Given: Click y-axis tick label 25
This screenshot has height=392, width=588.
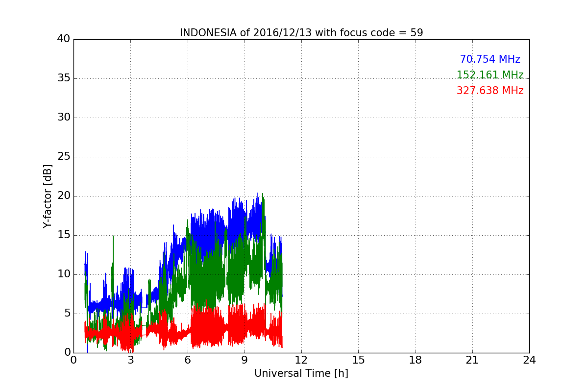Looking at the screenshot, I should pos(64,157).
